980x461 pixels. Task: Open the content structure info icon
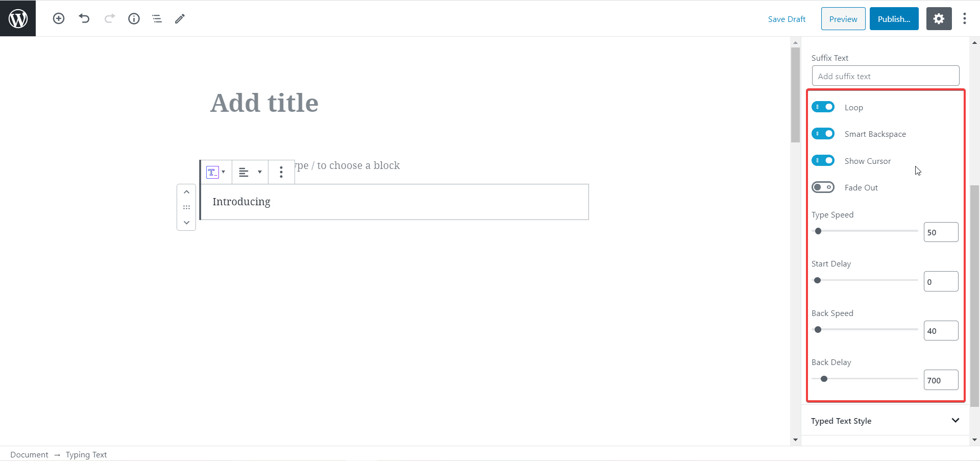(134, 19)
